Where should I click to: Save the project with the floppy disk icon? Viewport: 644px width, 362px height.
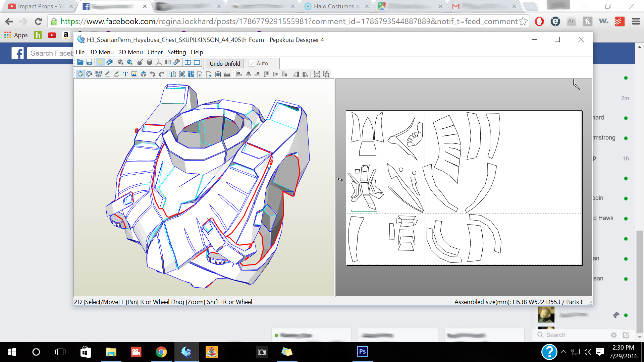[89, 62]
